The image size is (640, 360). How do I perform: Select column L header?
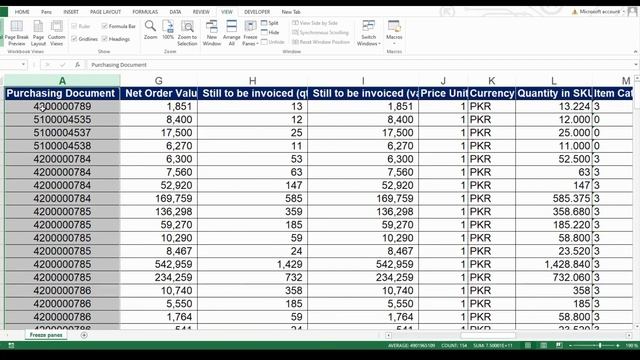(553, 81)
